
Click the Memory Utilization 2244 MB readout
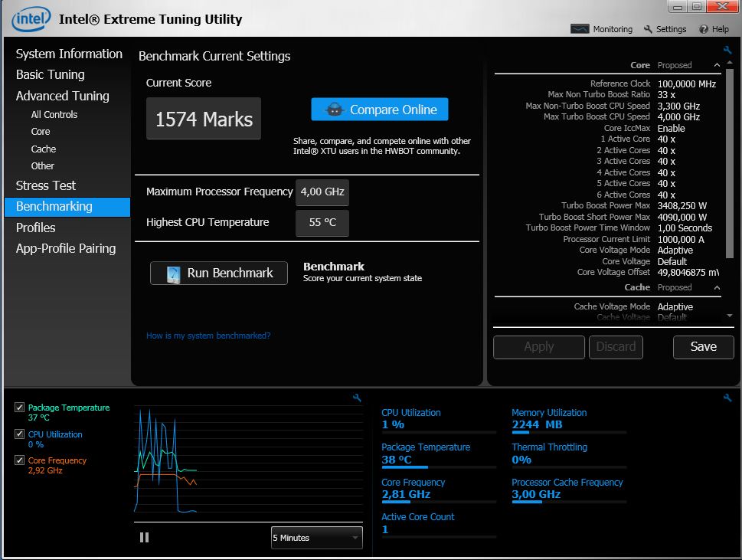click(537, 424)
